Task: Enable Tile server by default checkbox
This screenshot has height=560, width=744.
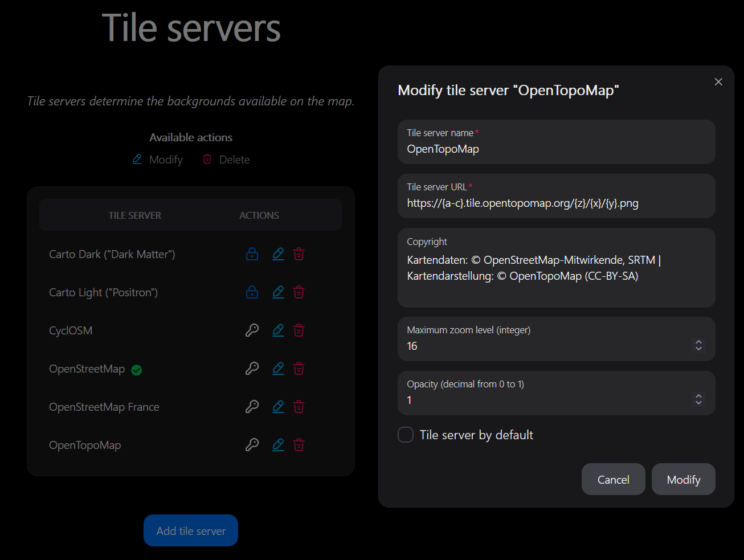Action: [406, 435]
